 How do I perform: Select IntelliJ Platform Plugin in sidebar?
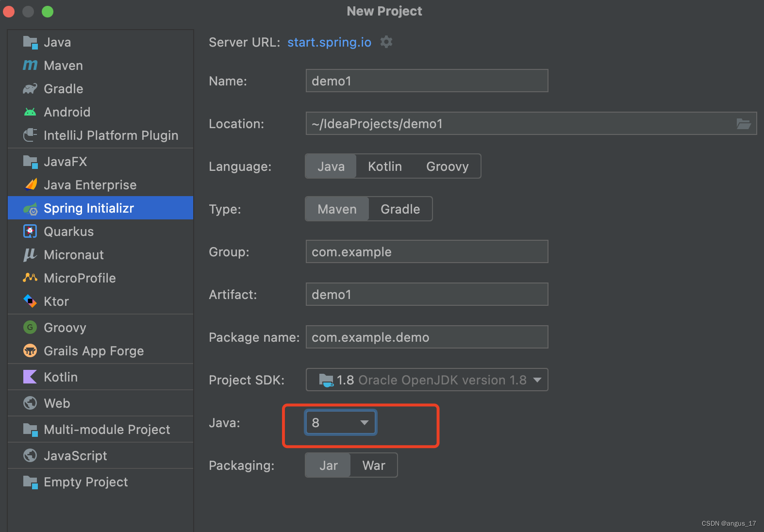coord(100,135)
